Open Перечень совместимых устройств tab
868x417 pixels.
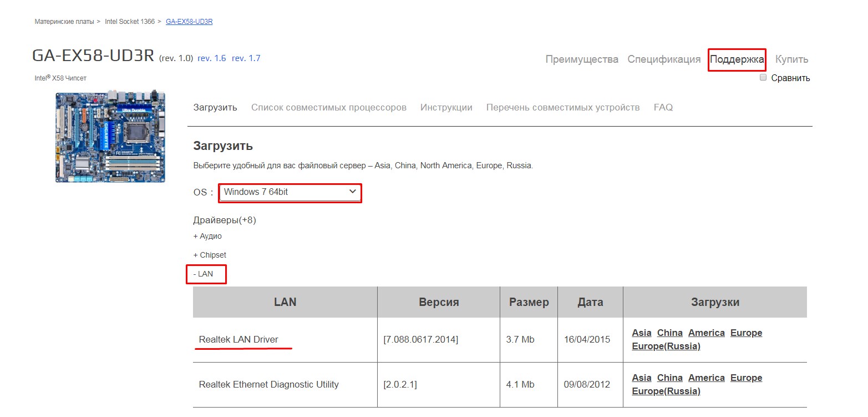[x=563, y=107]
